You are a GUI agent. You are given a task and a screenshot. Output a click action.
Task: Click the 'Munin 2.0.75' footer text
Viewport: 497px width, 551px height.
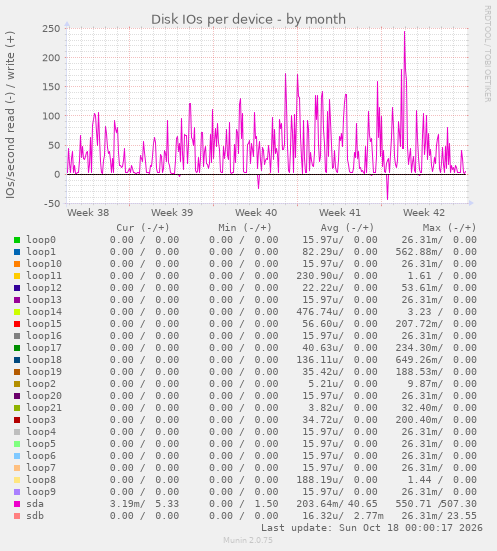[248, 540]
